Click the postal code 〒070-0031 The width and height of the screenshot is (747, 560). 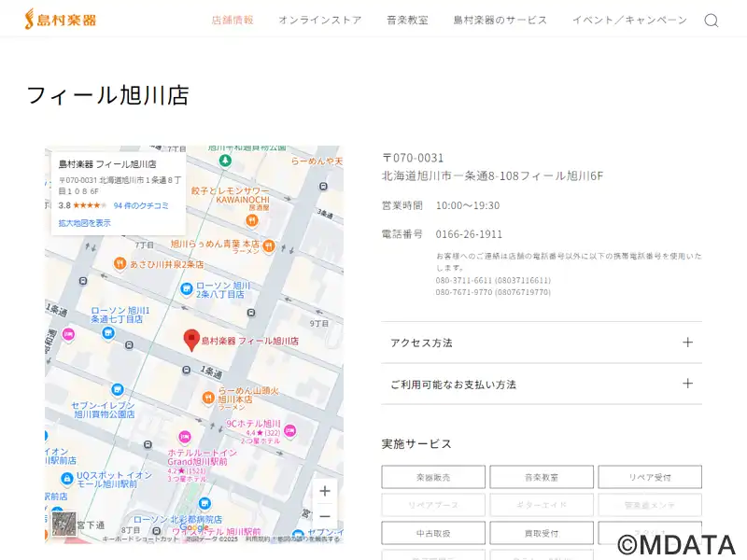click(413, 158)
